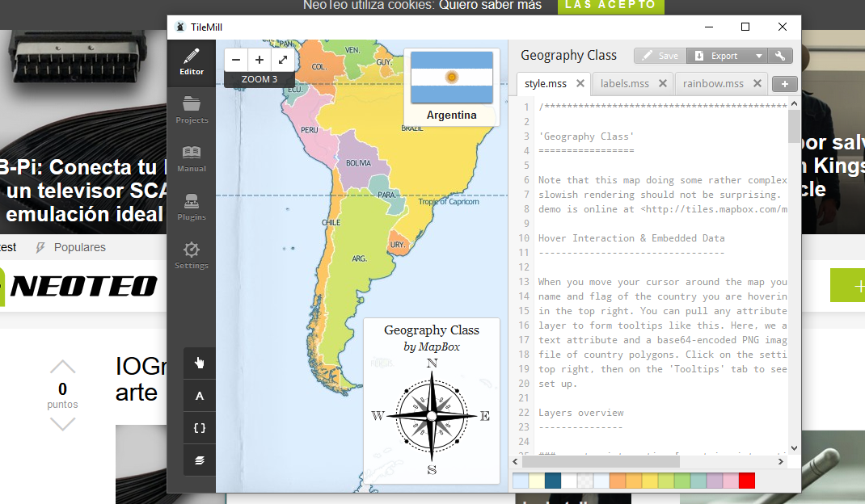Click the BOLIVIA label on the map
The height and width of the screenshot is (504, 865).
(x=359, y=163)
